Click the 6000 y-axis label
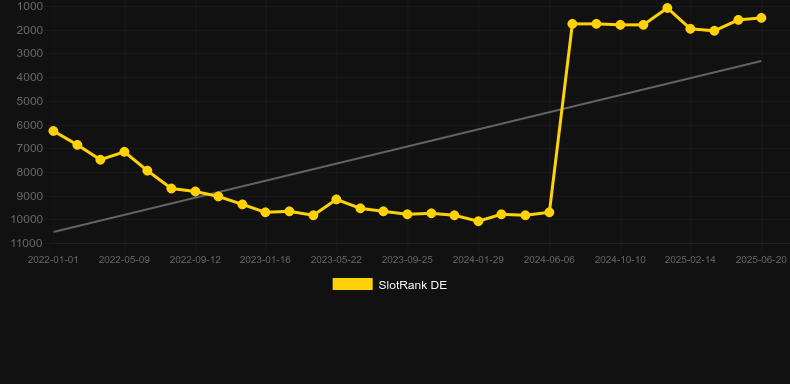The width and height of the screenshot is (790, 384). (x=29, y=125)
